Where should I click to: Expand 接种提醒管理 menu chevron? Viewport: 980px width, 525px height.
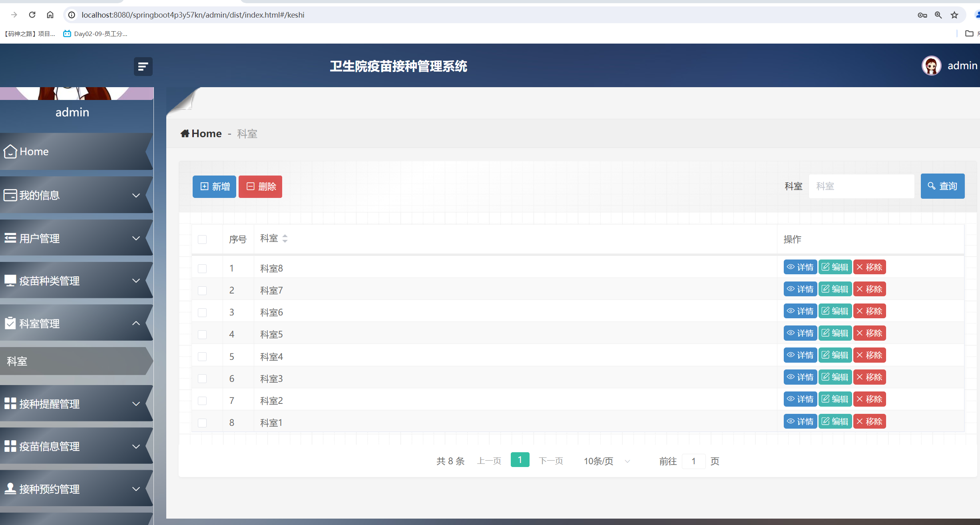tap(136, 404)
